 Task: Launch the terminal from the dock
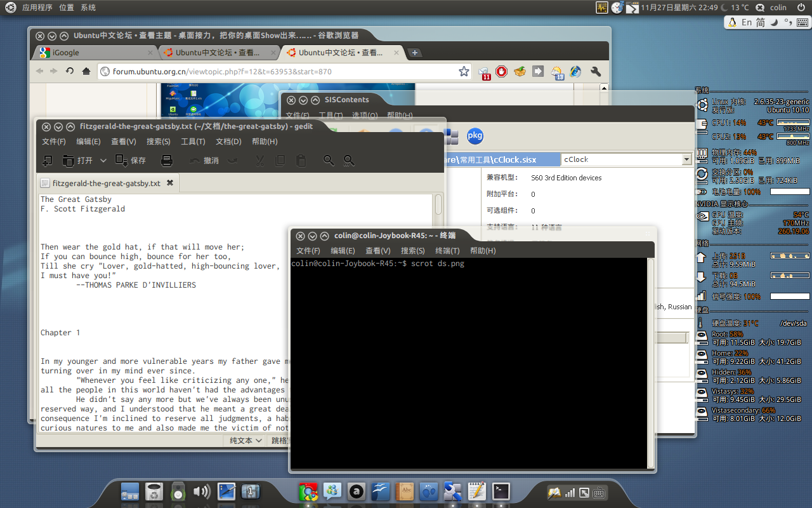[501, 491]
